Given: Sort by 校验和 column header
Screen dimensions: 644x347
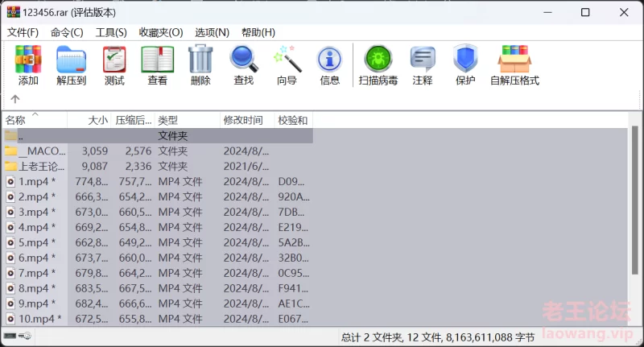Looking at the screenshot, I should (x=294, y=120).
